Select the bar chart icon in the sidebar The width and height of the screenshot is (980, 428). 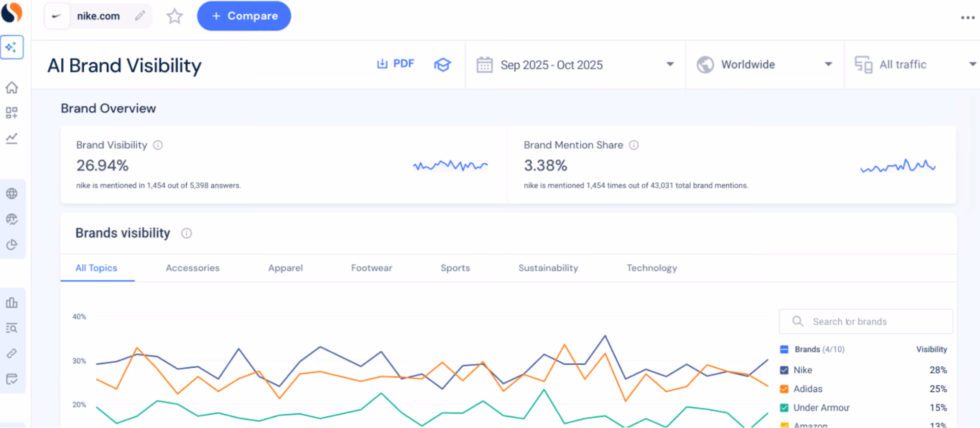12,302
